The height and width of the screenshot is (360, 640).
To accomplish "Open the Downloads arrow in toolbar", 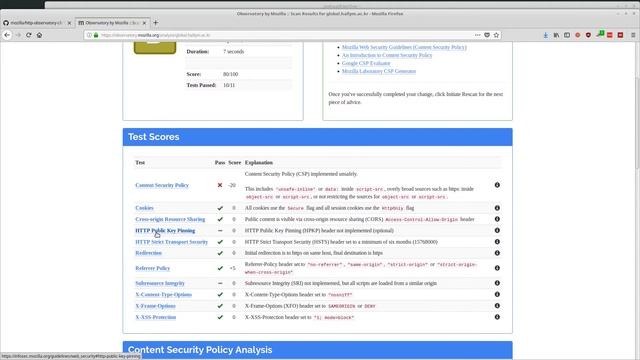I will click(546, 35).
